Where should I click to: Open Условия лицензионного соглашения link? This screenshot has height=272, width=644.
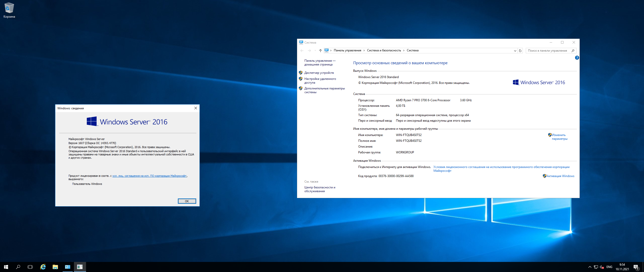coord(501,169)
